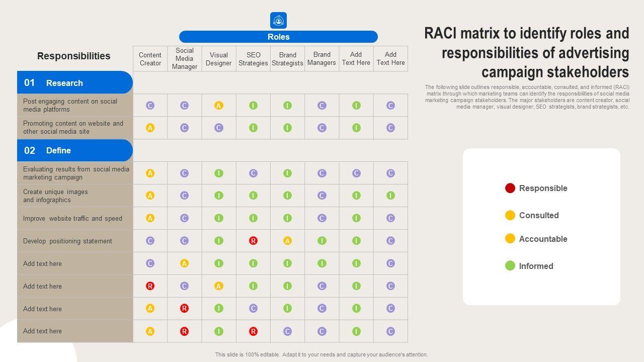The width and height of the screenshot is (644, 362).
Task: Click the 'Accountable' legend label
Action: 543,239
